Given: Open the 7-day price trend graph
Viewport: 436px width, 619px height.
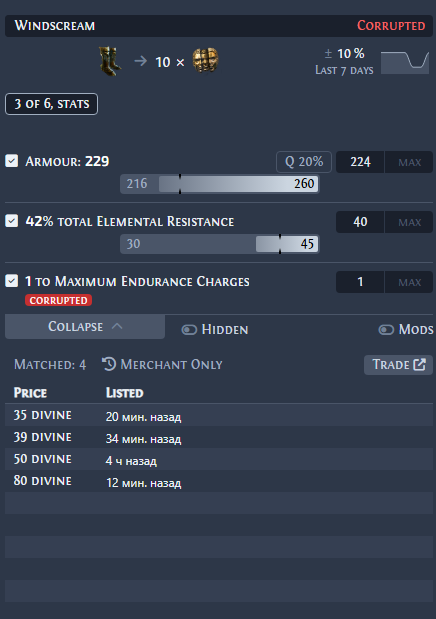Looking at the screenshot, I should pyautogui.click(x=405, y=62).
